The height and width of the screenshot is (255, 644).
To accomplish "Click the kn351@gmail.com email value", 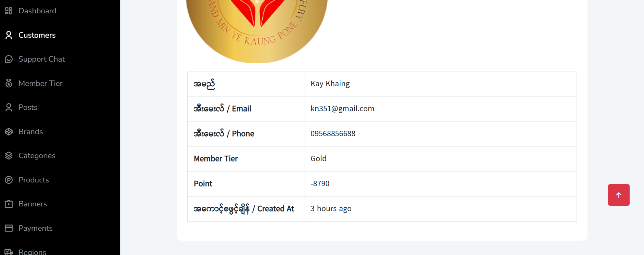I will (x=342, y=109).
